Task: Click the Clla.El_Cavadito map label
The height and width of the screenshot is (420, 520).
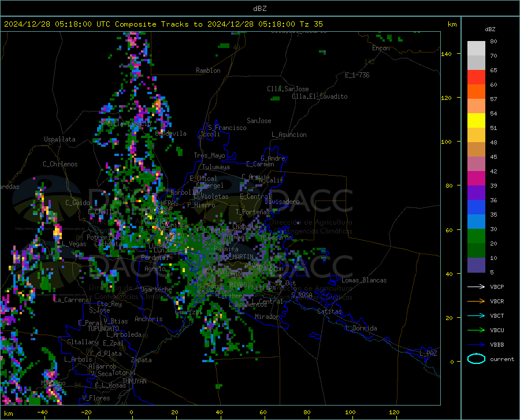Action: 320,96
